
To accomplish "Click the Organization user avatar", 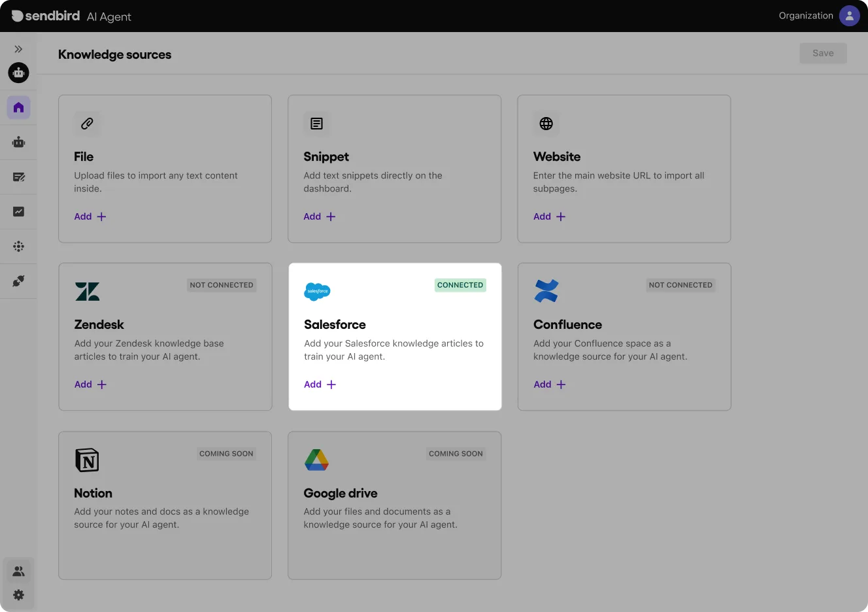I will tap(849, 16).
